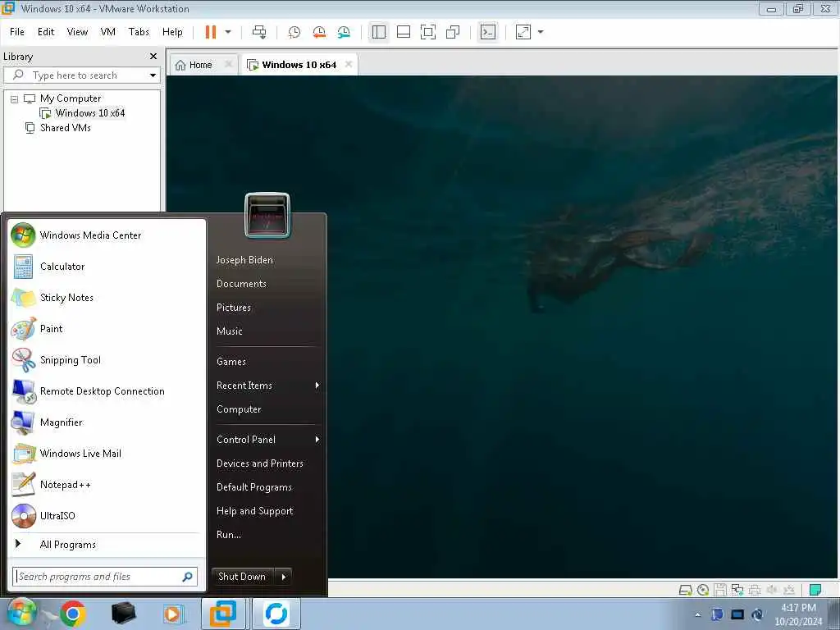This screenshot has width=840, height=630.
Task: Enter full screen mode icon
Action: point(428,32)
